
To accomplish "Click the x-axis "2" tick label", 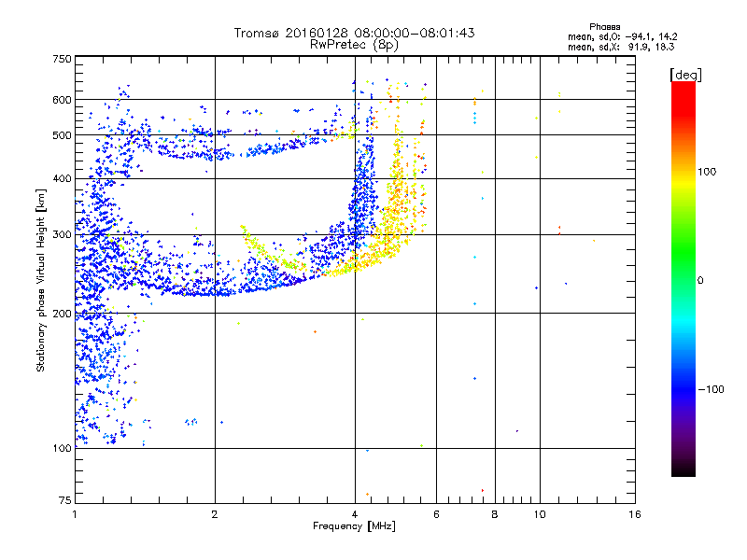I will coord(215,514).
